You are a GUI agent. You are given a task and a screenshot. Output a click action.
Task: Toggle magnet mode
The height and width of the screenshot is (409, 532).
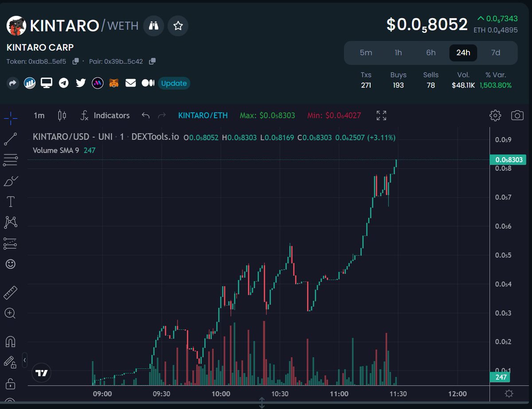pyautogui.click(x=11, y=341)
